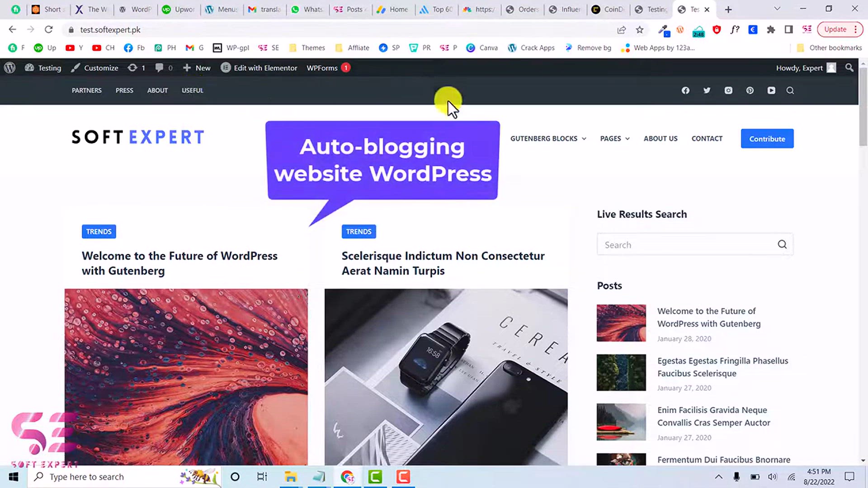Open the Windows Start menu
The image size is (868, 488).
click(x=14, y=477)
